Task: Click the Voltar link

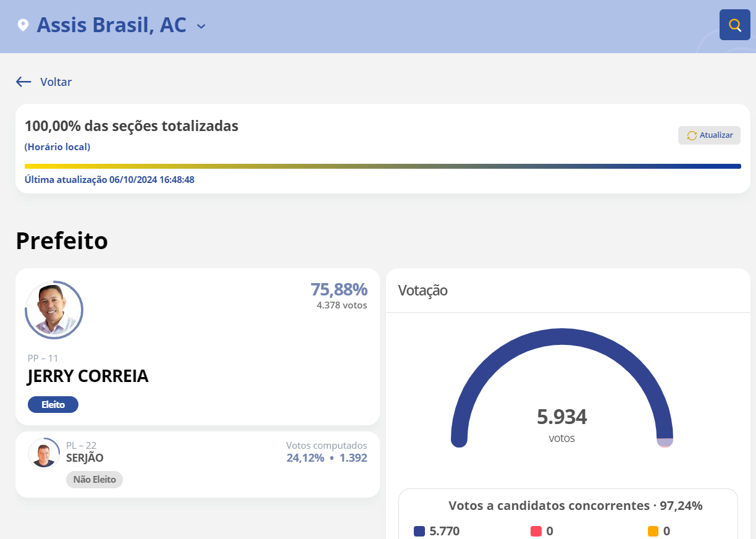Action: tap(56, 82)
